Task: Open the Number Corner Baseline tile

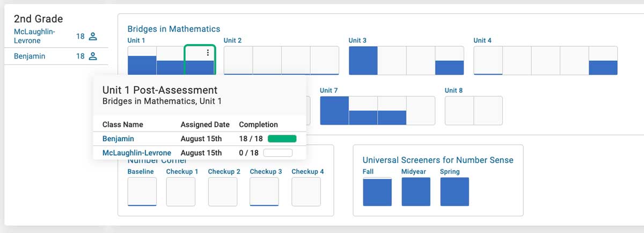Action: tap(142, 192)
